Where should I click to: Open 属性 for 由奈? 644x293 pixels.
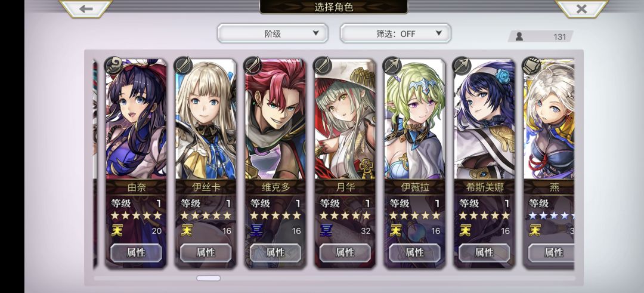pyautogui.click(x=137, y=253)
